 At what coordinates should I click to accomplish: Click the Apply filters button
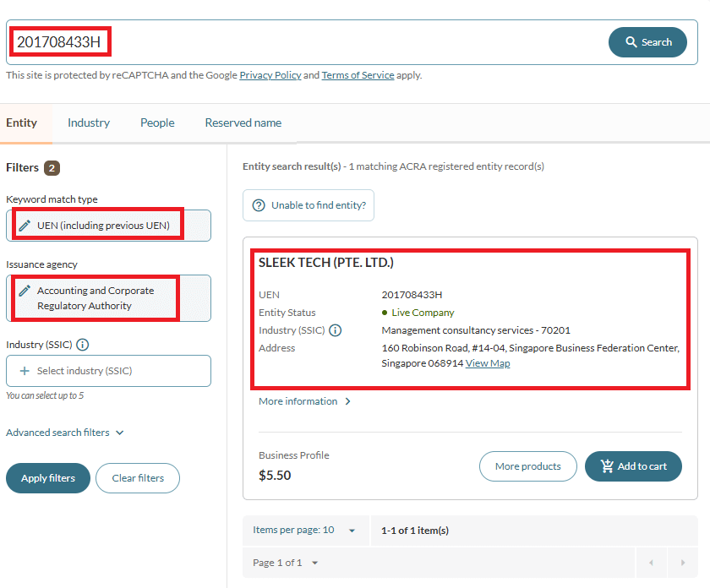coord(47,477)
